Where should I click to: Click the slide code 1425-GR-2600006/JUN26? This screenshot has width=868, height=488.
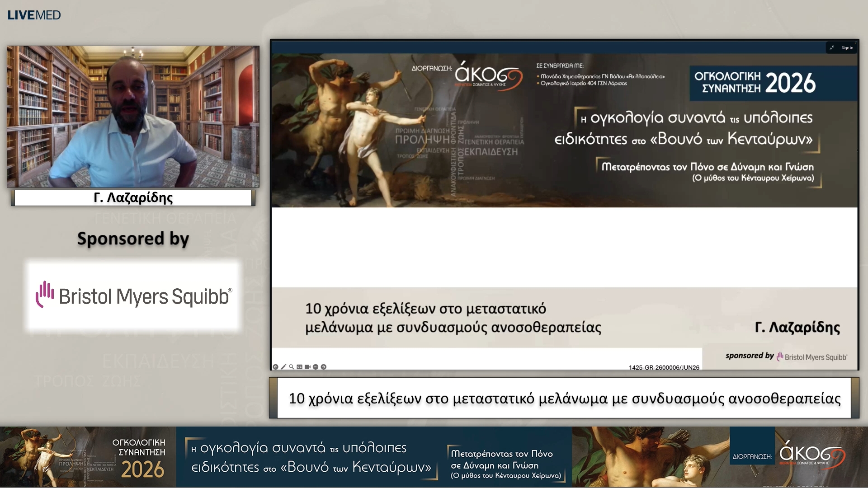coord(664,367)
